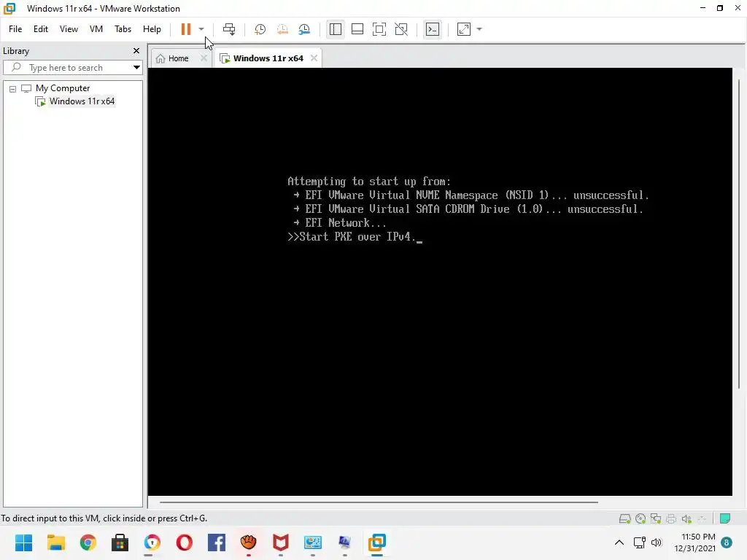Viewport: 747px width, 560px height.
Task: Show hidden system tray icons
Action: point(619,542)
